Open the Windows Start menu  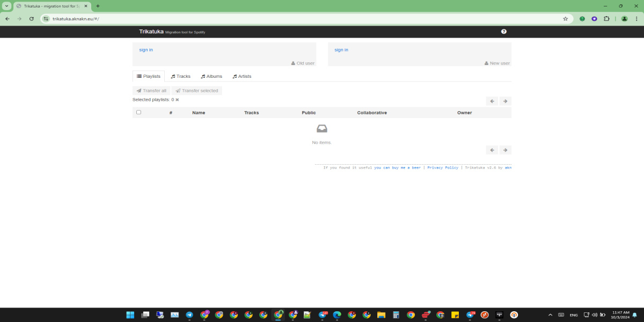(130, 315)
